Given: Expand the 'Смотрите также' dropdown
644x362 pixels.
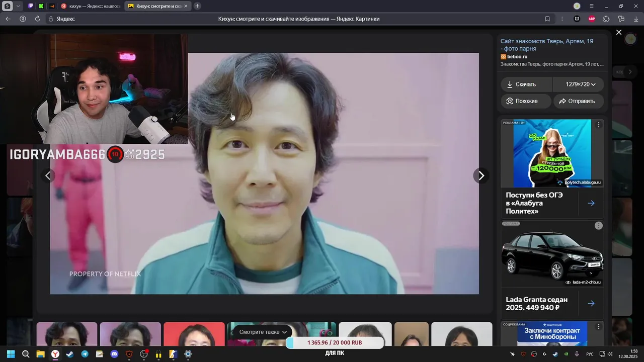Looking at the screenshot, I should 263,332.
